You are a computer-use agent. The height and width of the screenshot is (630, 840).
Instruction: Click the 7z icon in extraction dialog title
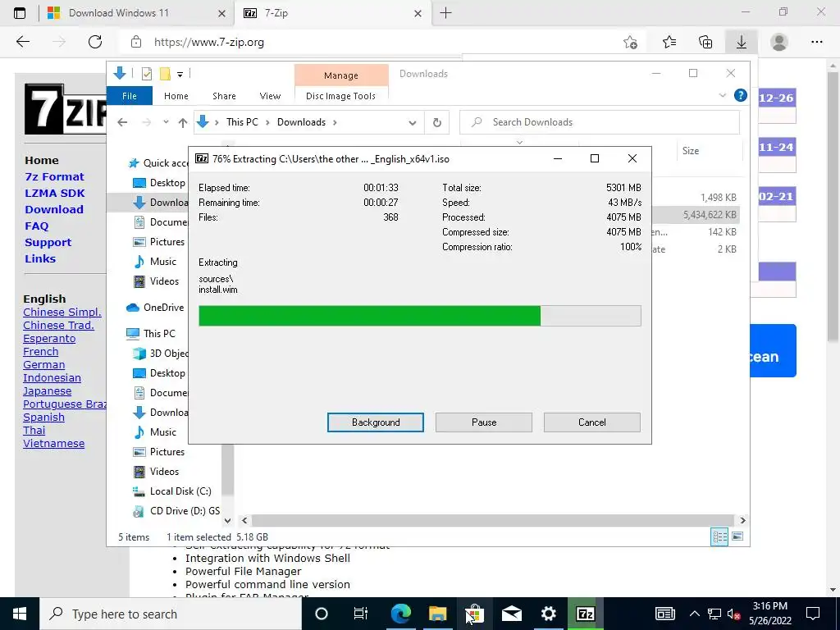pyautogui.click(x=202, y=158)
